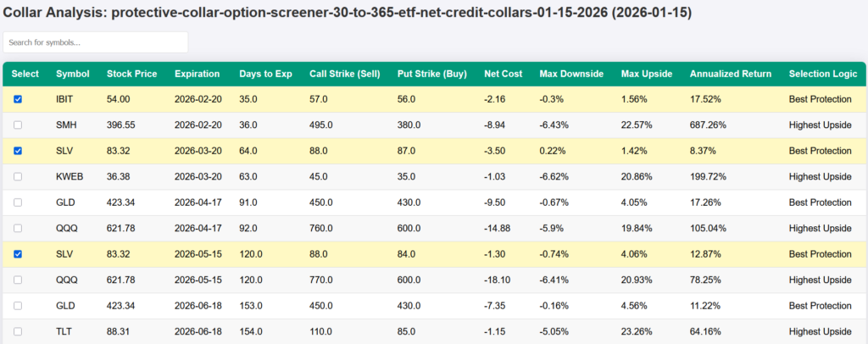Screen dimensions: 868x344
Task: Check the QQQ 2026-05-15 row checkbox
Action: [18, 280]
